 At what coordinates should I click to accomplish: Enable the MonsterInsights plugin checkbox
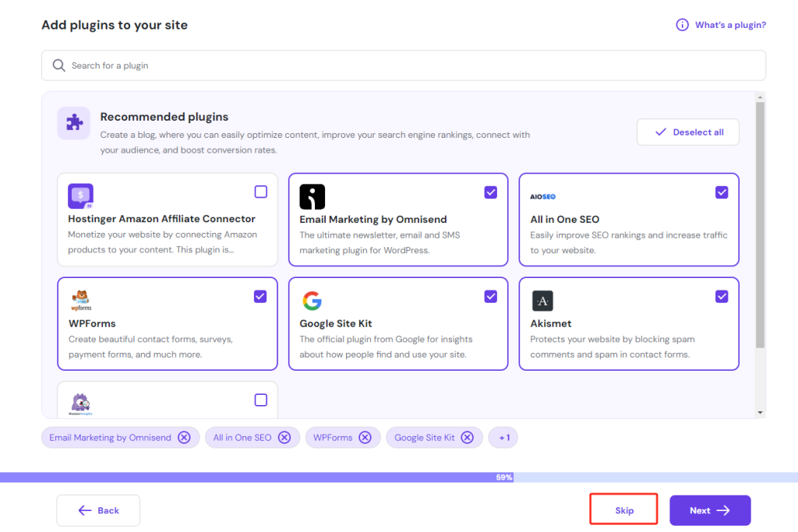(x=260, y=400)
